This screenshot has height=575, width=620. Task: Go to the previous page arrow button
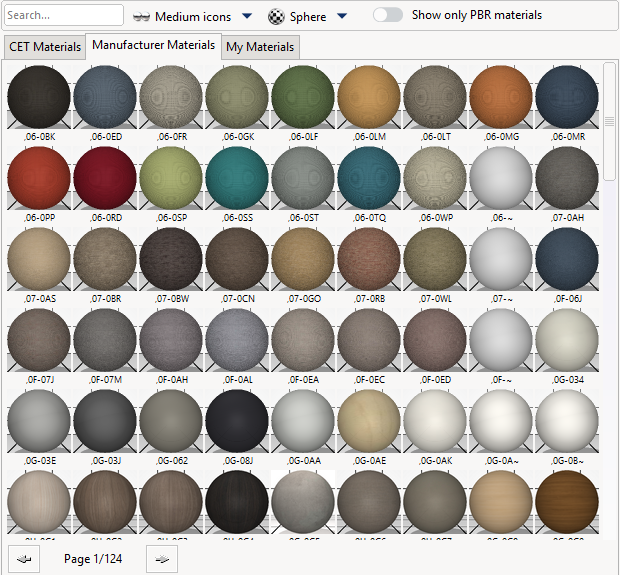24,559
